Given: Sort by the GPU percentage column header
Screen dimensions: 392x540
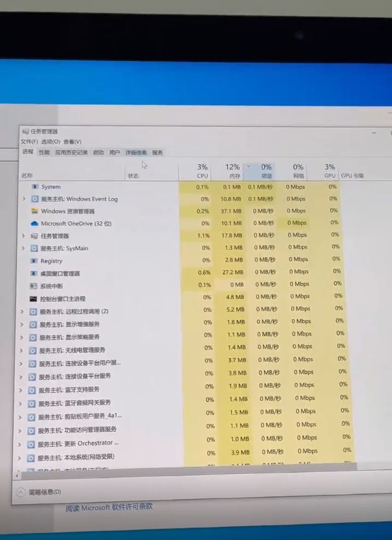Looking at the screenshot, I should (x=323, y=171).
